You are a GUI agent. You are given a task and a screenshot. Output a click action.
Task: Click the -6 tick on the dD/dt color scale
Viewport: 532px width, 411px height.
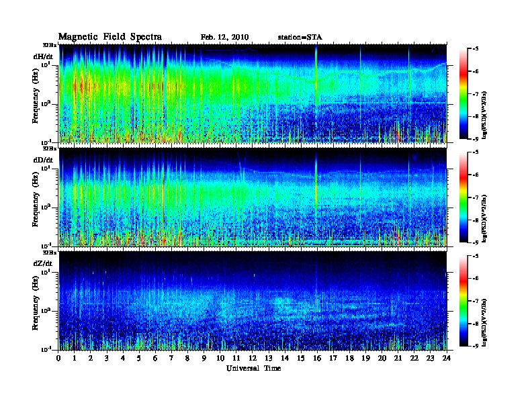click(x=476, y=175)
